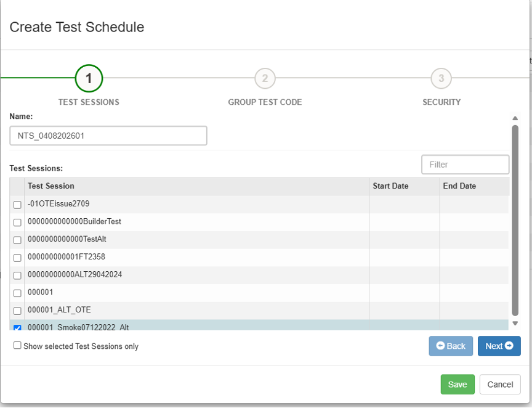Cancel creating the test schedule
Image resolution: width=532 pixels, height=408 pixels.
pos(500,385)
